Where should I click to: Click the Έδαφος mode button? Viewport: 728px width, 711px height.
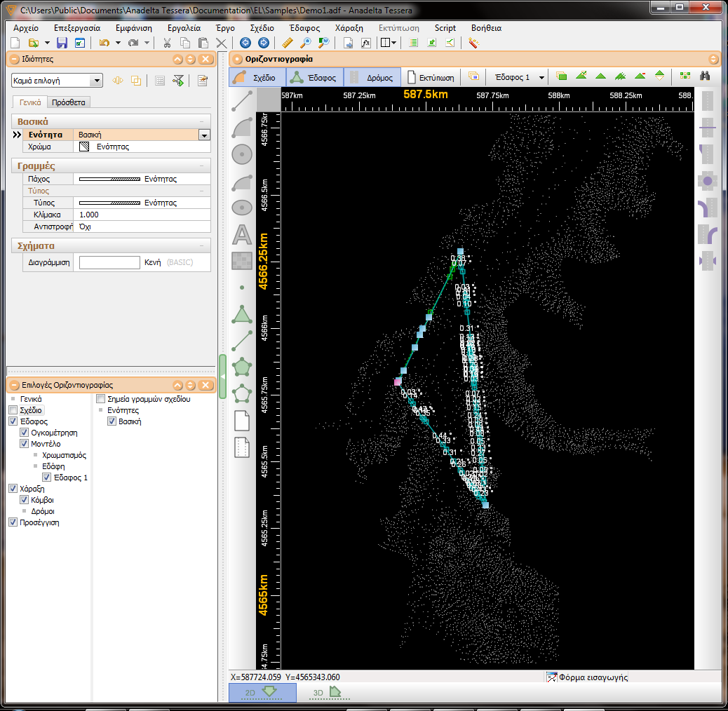(314, 78)
